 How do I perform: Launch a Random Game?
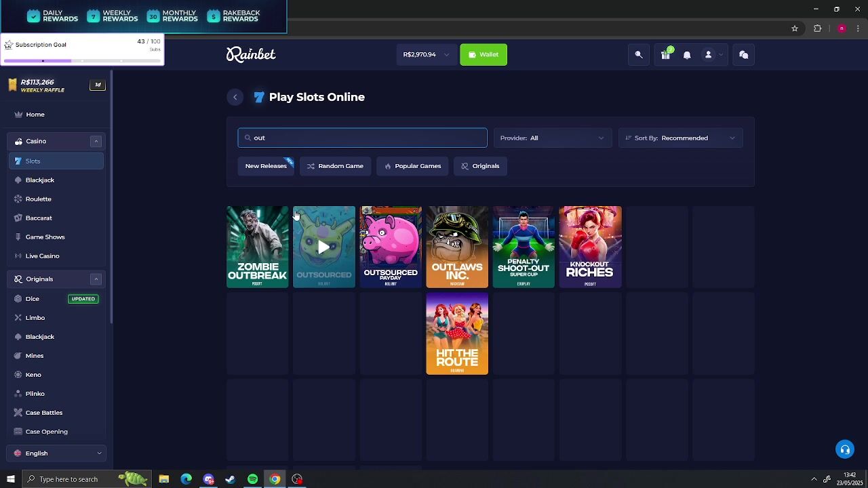(x=335, y=166)
